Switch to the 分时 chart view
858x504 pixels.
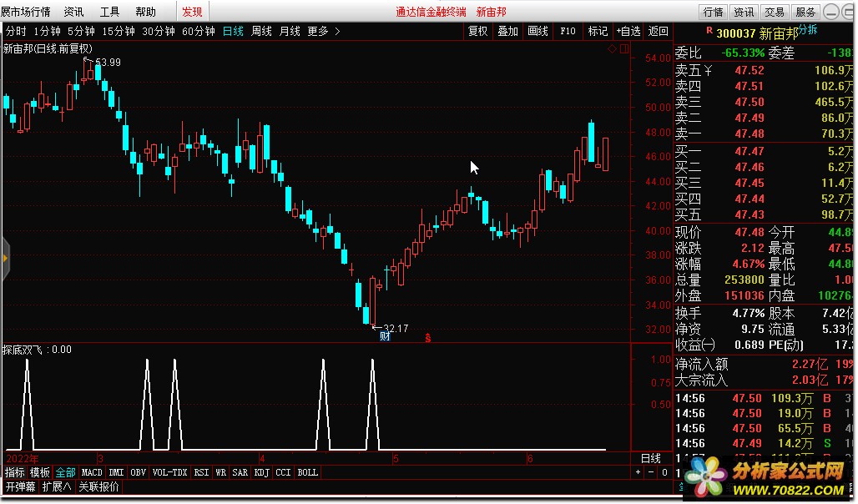16,31
